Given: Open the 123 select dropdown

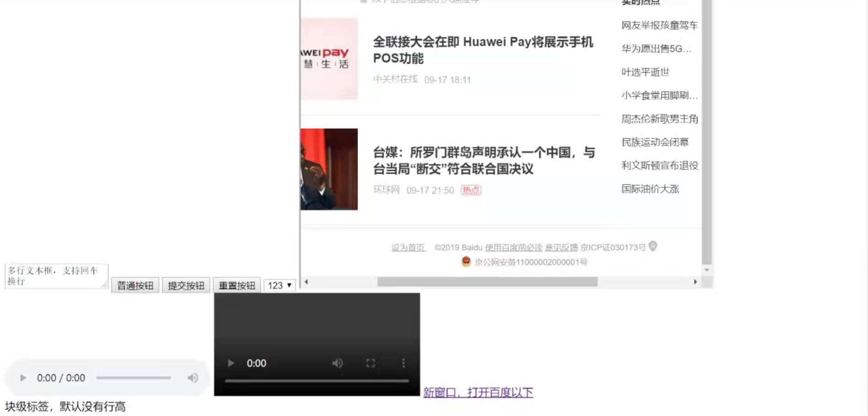Looking at the screenshot, I should coord(280,285).
